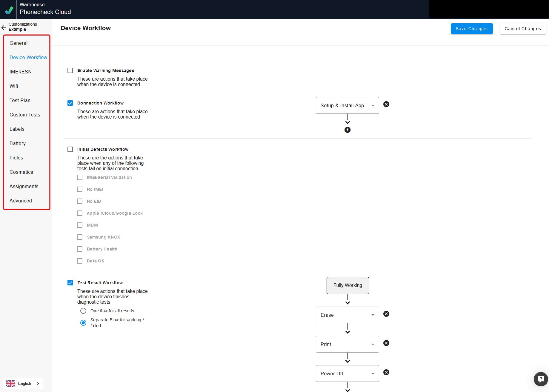This screenshot has width=549, height=392.
Task: Select One flow for all results
Action: (x=83, y=311)
